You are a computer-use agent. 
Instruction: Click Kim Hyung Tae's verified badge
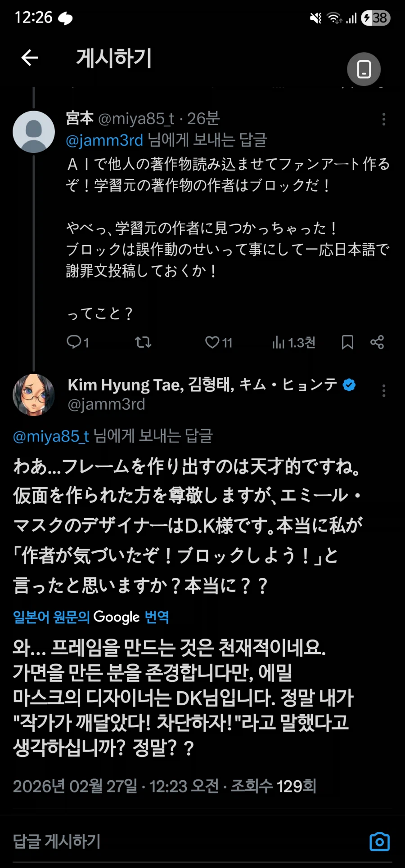point(349,385)
